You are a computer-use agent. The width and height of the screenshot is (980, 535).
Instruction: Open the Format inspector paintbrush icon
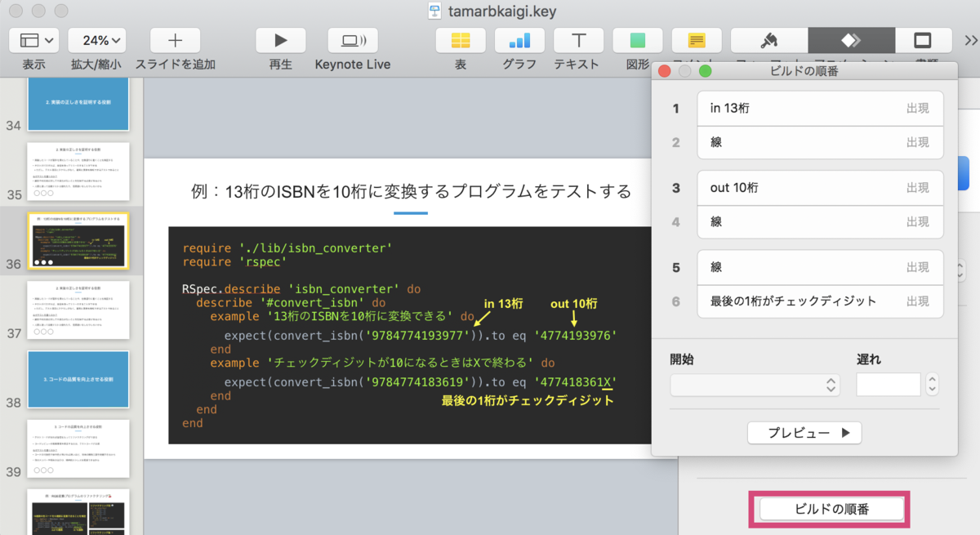point(768,40)
